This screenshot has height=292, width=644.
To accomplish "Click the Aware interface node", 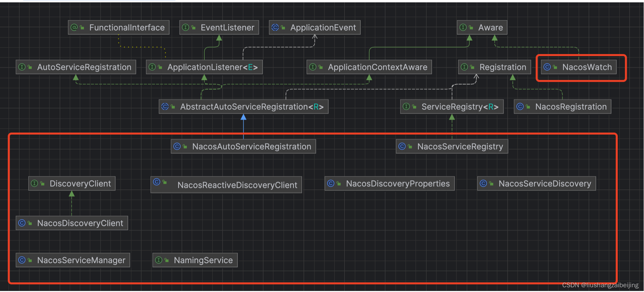I will (x=482, y=28).
